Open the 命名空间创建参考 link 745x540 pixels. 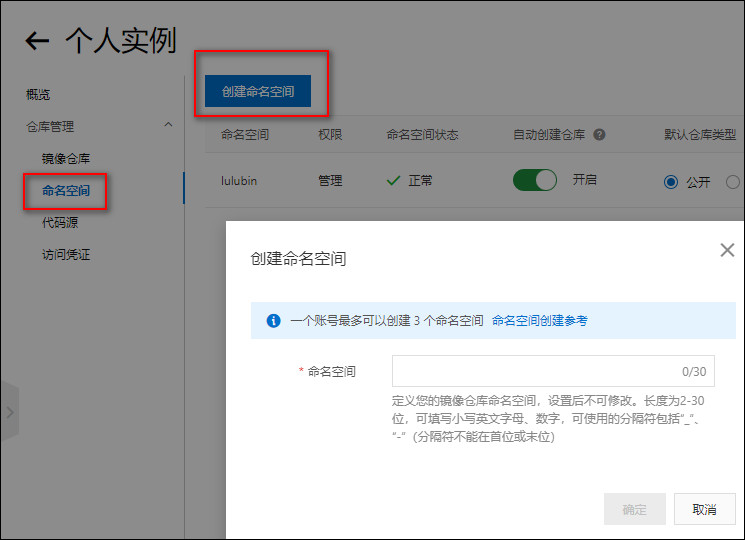[x=540, y=321]
